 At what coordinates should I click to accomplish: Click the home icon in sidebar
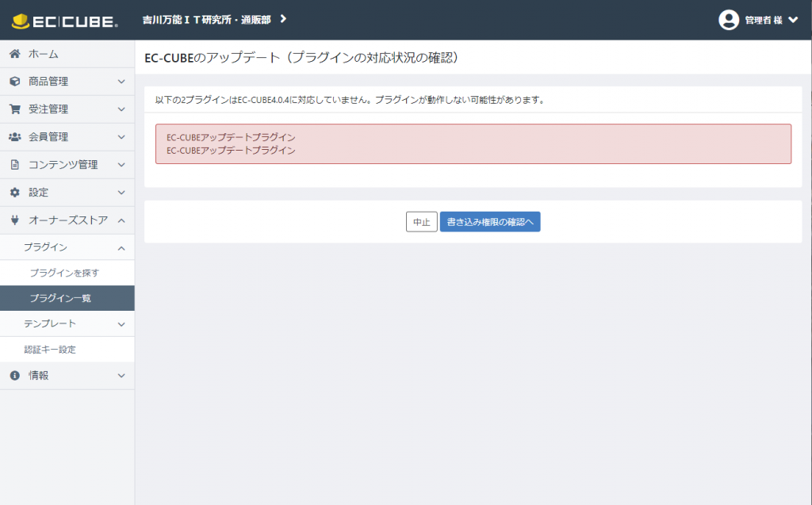(14, 54)
